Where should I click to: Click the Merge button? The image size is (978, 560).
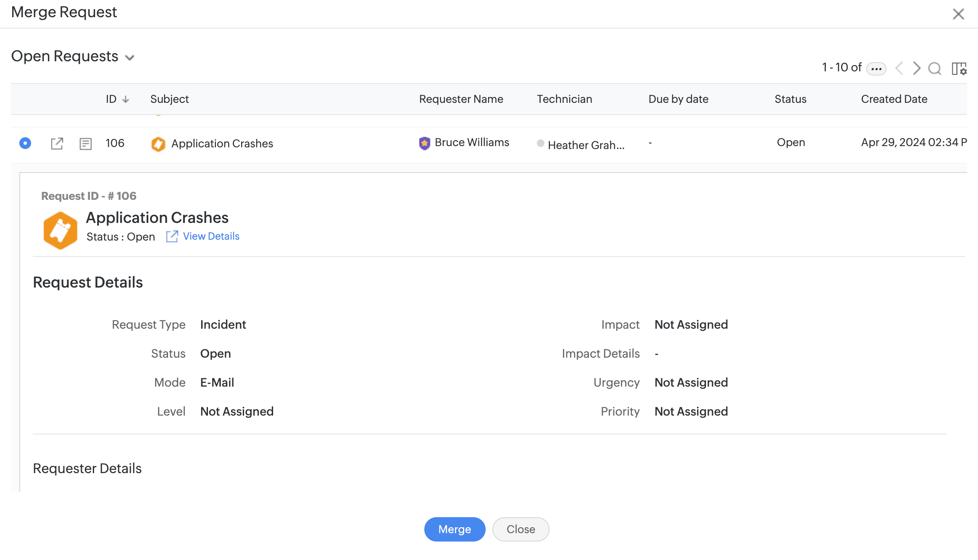455,529
